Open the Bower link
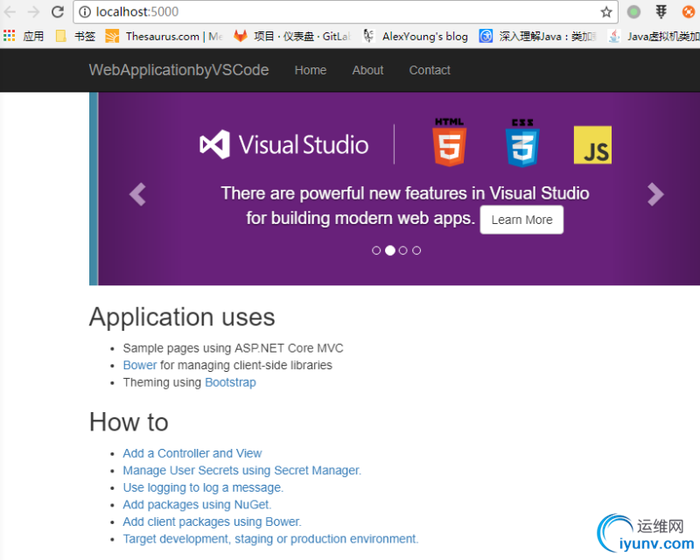The height and width of the screenshot is (560, 700). pyautogui.click(x=140, y=365)
